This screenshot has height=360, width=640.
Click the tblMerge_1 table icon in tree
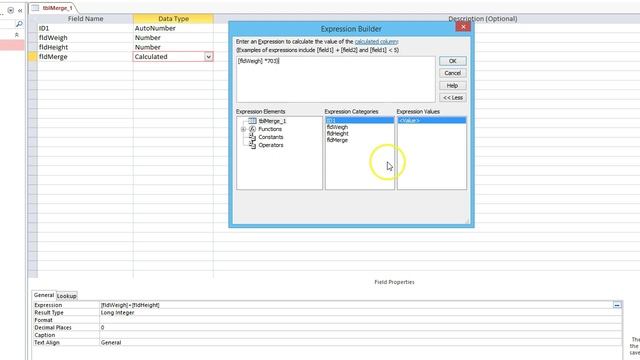(252, 121)
